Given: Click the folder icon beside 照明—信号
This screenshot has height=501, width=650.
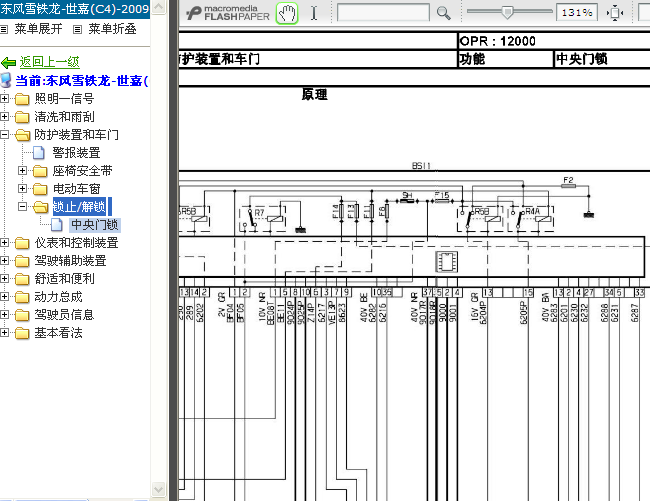Looking at the screenshot, I should point(22,99).
